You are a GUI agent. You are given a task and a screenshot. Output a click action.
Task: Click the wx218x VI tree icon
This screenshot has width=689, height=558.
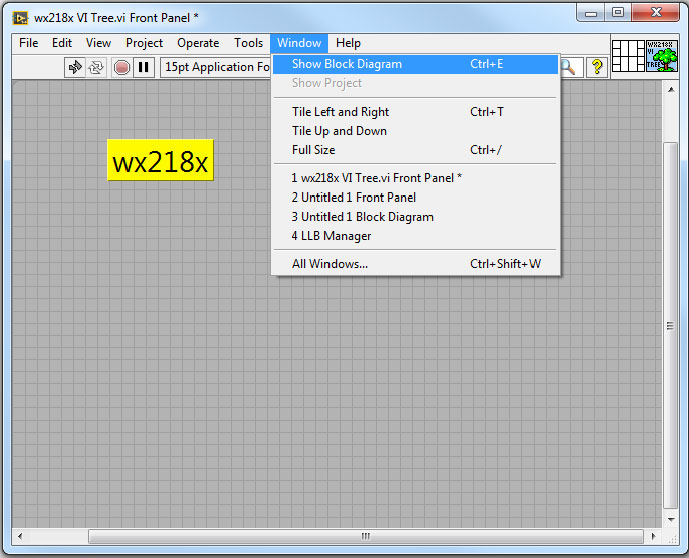tap(660, 55)
